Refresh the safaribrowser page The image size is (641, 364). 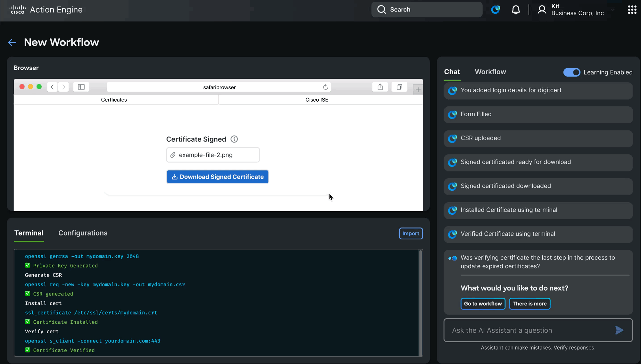click(x=325, y=87)
